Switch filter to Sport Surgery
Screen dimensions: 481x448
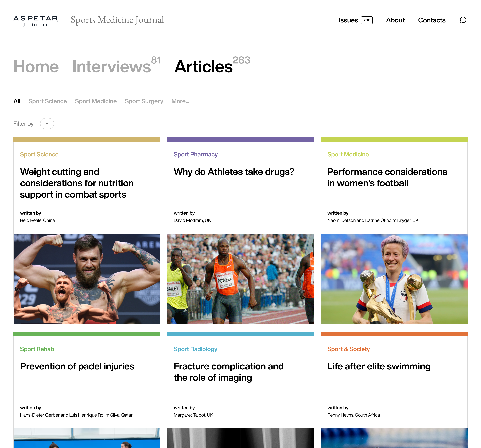(x=144, y=101)
